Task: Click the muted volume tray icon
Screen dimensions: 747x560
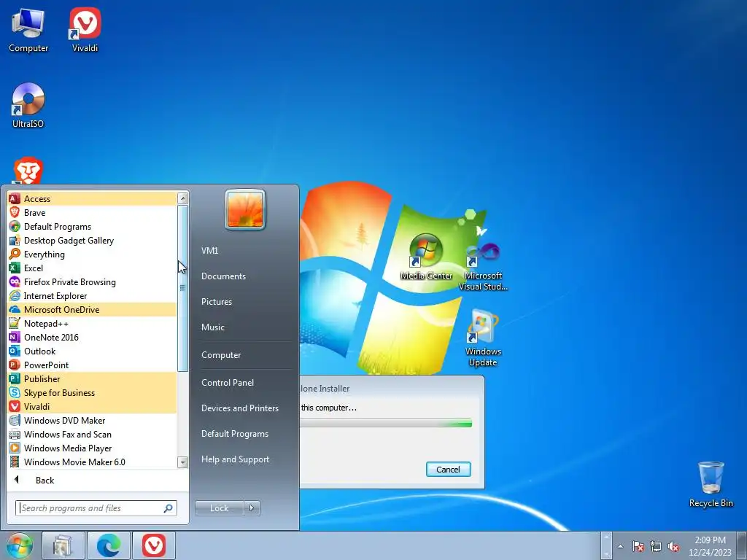Action: pyautogui.click(x=673, y=546)
